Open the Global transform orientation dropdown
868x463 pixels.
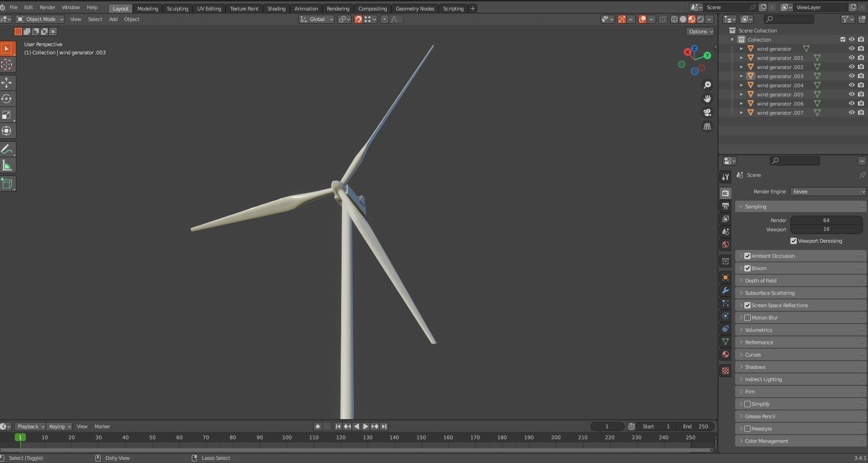tap(316, 19)
